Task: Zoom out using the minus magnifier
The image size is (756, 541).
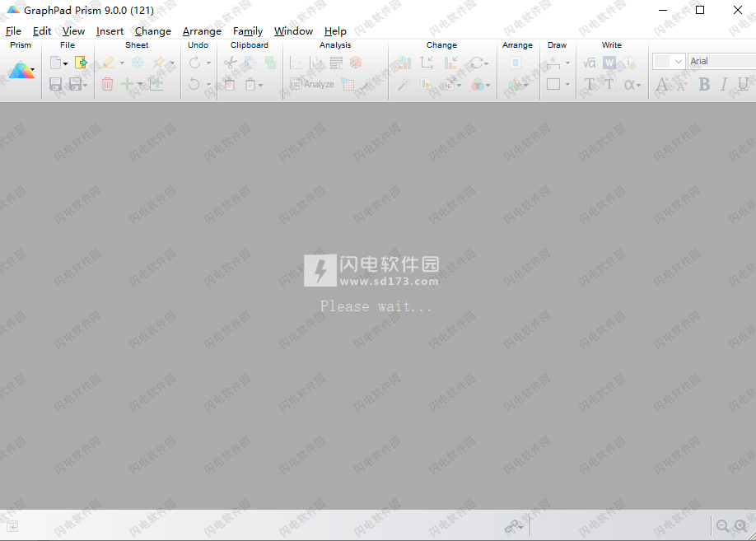Action: (x=722, y=526)
